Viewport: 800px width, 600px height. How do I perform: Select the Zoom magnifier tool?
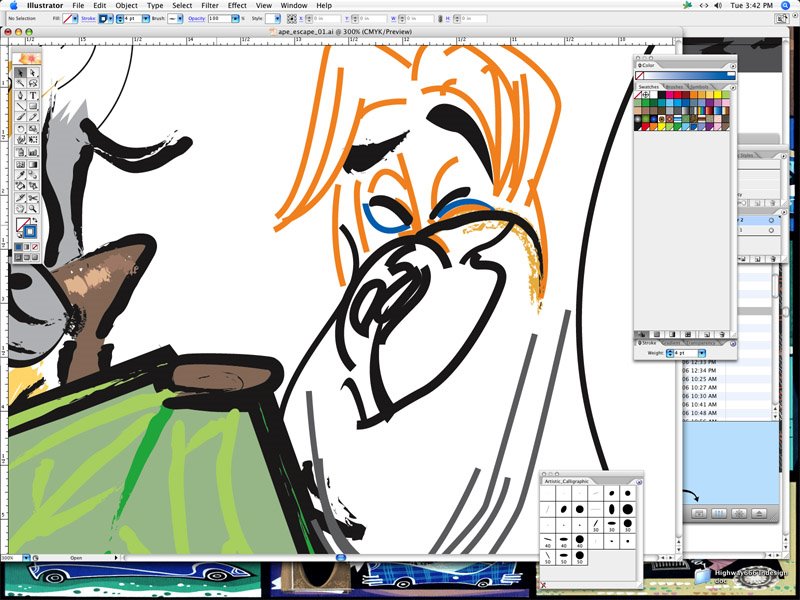click(x=33, y=209)
